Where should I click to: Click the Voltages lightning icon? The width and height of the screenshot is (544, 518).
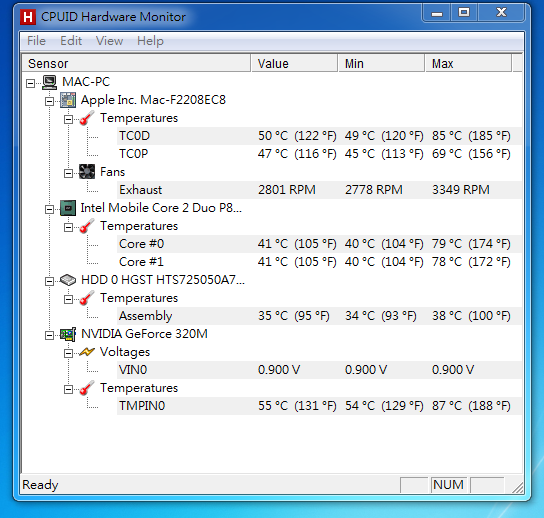[x=87, y=352]
